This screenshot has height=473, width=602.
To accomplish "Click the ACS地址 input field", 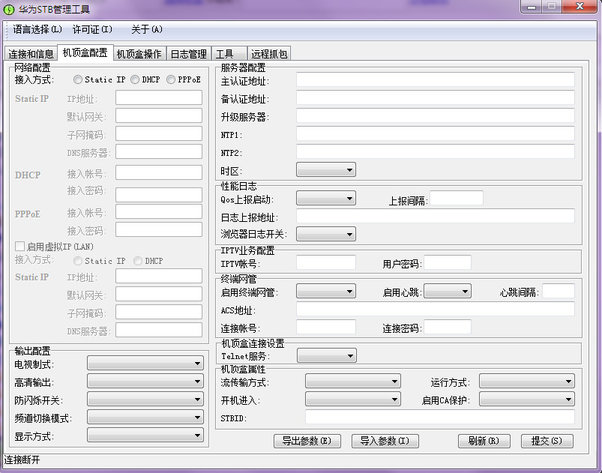I will [x=435, y=309].
